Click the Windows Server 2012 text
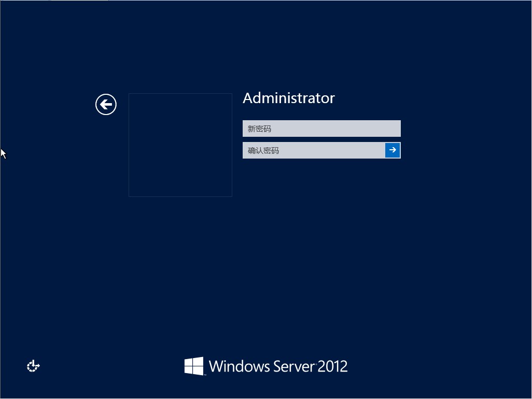 click(x=278, y=366)
